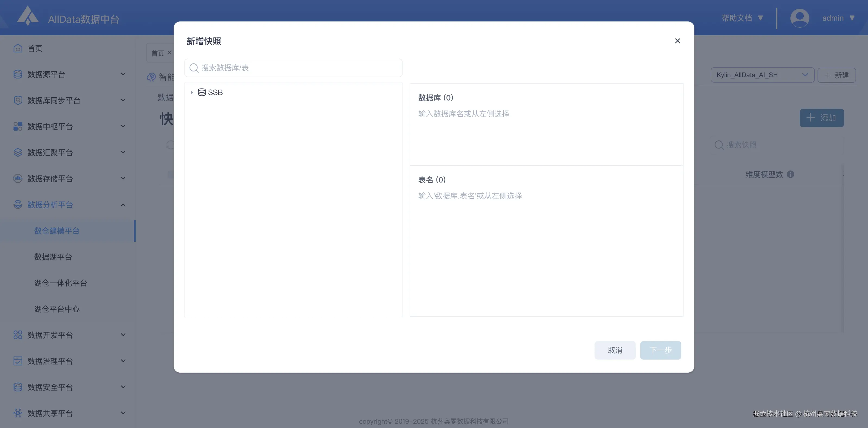Click the 数据中枢平台 hub icon
Viewport: 868px width, 428px height.
point(18,126)
